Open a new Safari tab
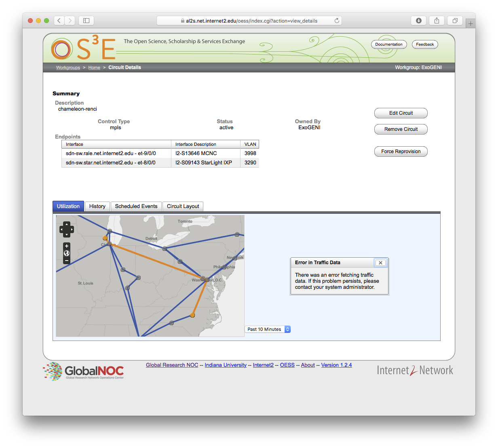498x448 pixels. [471, 23]
